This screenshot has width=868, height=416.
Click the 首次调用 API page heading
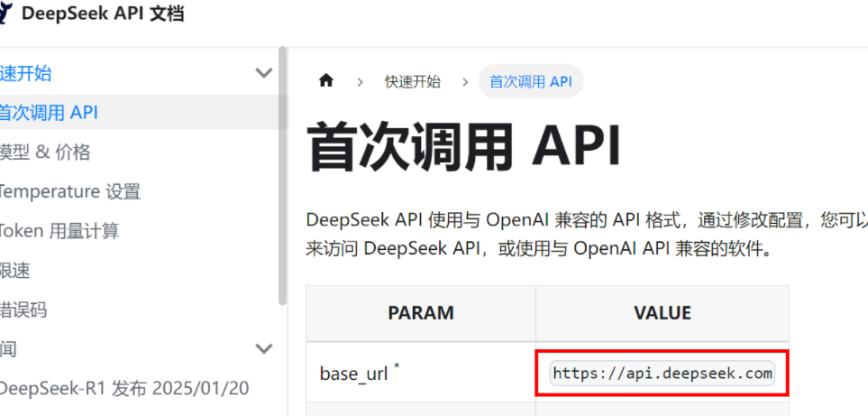(x=463, y=147)
